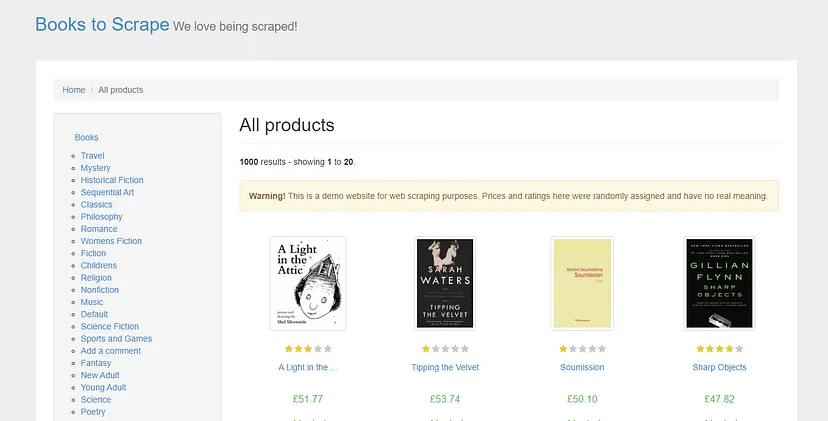Click the Soumission title link
The height and width of the screenshot is (421, 828).
pos(582,367)
